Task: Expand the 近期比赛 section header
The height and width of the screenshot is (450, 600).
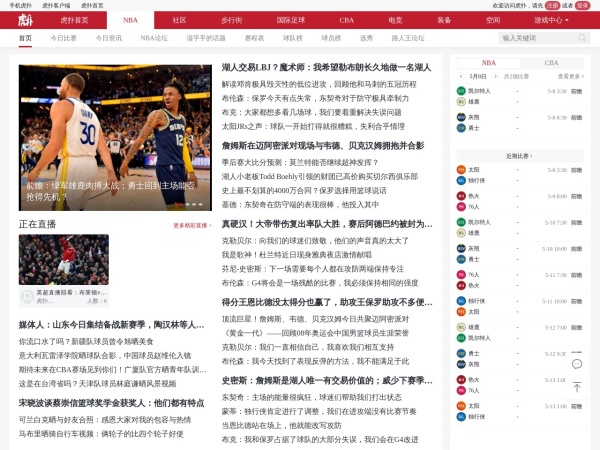Action: click(x=518, y=156)
